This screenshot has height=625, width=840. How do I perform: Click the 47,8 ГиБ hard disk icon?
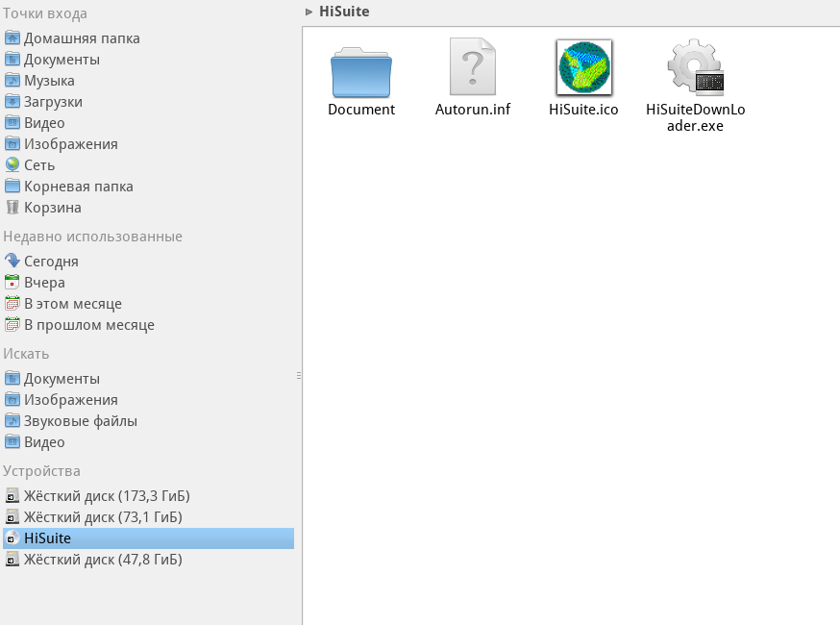(12, 559)
